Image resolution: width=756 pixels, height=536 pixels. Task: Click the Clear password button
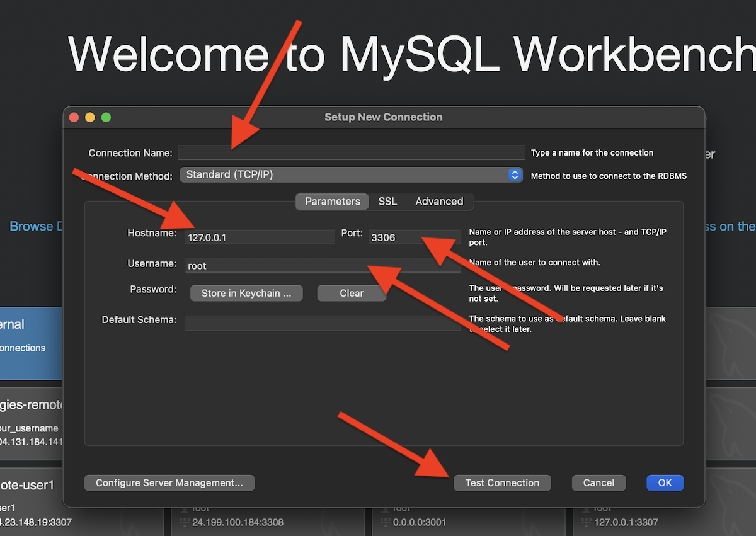point(352,293)
